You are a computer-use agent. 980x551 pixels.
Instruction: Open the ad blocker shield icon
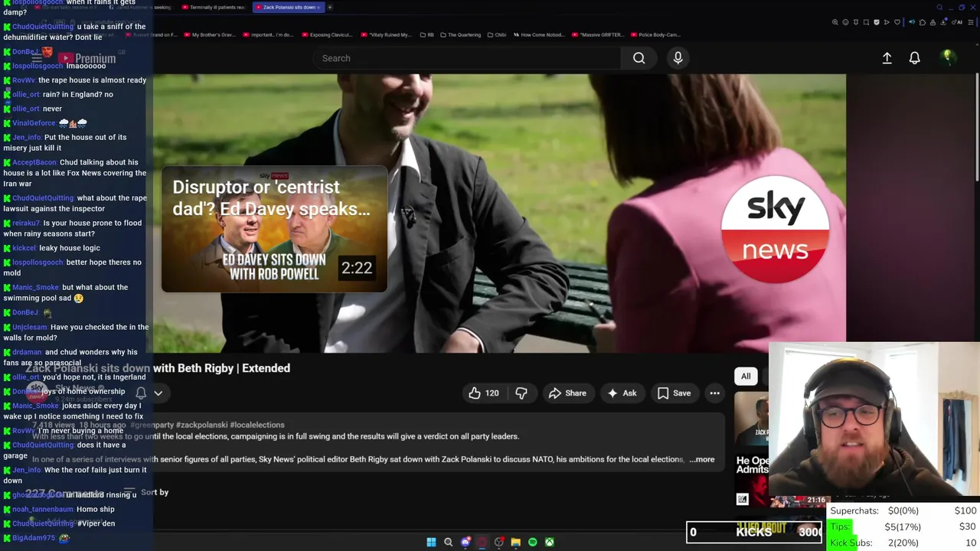877,22
